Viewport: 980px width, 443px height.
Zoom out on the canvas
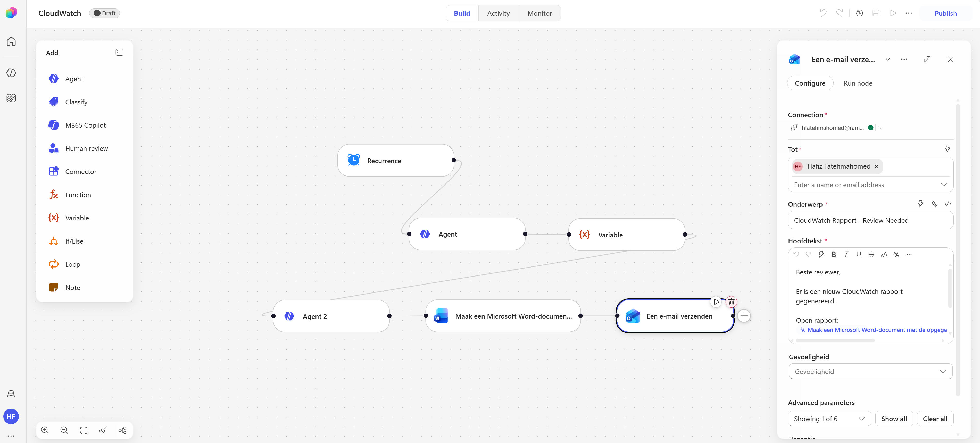[64, 430]
